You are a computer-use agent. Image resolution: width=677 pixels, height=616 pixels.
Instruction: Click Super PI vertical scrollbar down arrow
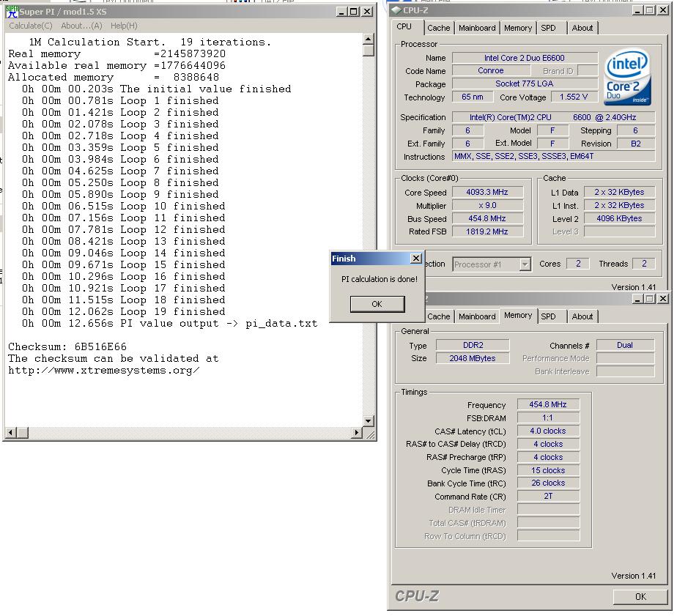click(x=369, y=421)
